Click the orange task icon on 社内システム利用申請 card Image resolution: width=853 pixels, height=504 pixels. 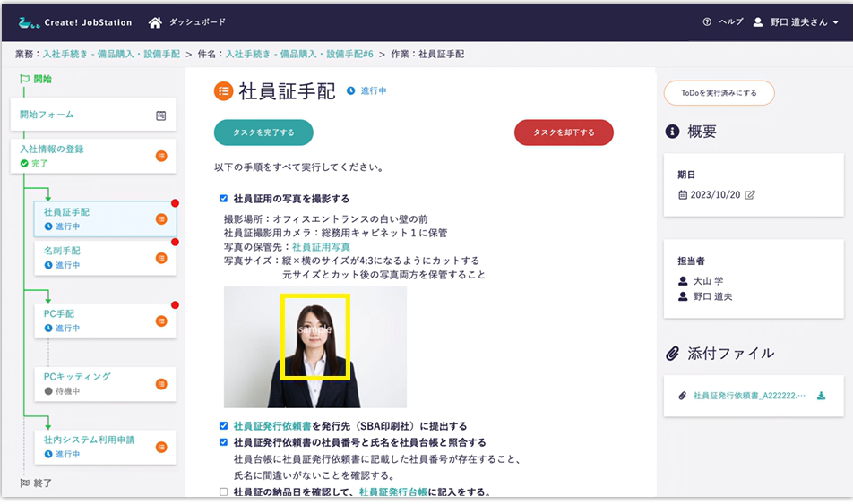pyautogui.click(x=161, y=448)
